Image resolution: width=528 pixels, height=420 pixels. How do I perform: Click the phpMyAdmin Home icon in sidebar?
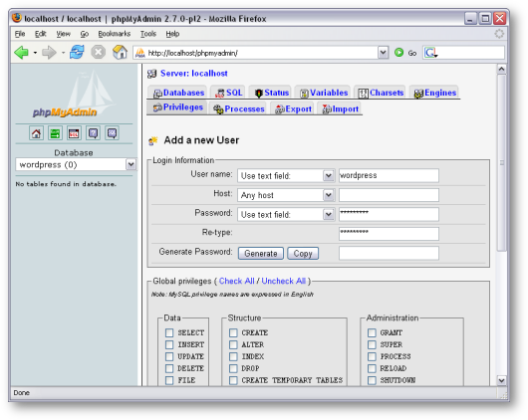(x=36, y=133)
